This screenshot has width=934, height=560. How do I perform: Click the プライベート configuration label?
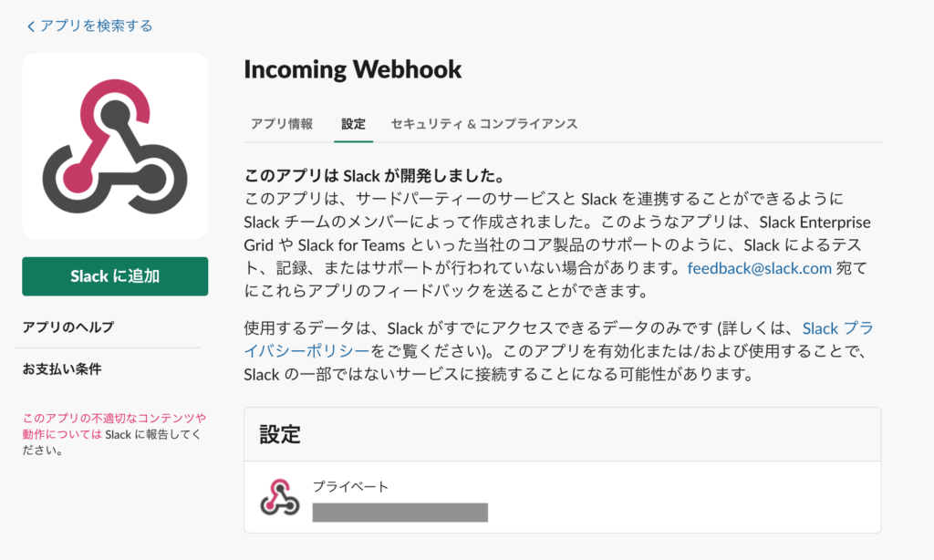point(351,487)
